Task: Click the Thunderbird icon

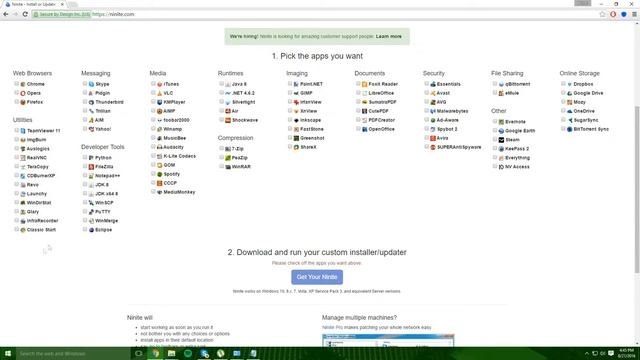Action: point(91,102)
